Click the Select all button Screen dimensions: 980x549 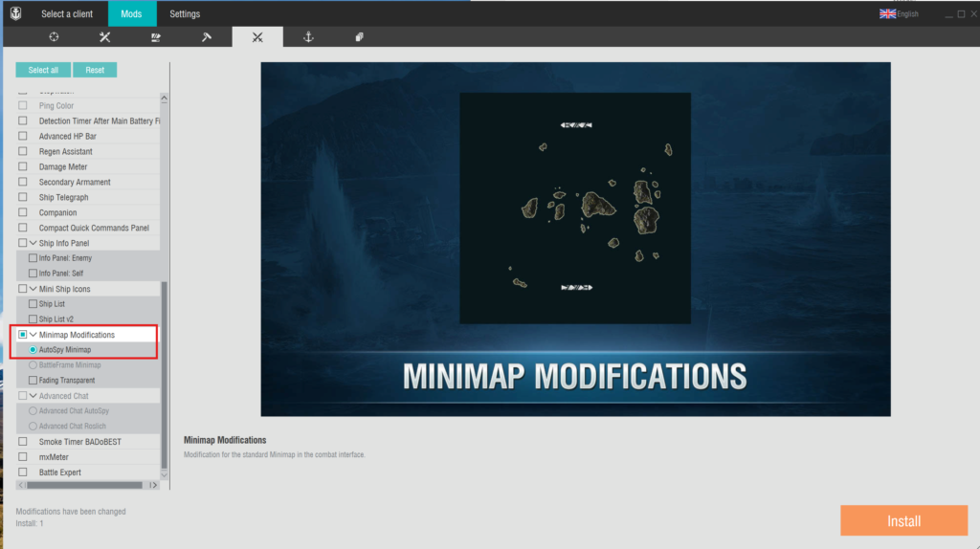click(43, 70)
